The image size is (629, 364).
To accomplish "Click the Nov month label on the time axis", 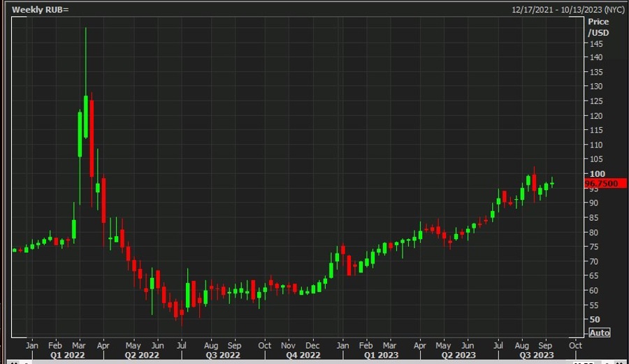I will pyautogui.click(x=288, y=346).
